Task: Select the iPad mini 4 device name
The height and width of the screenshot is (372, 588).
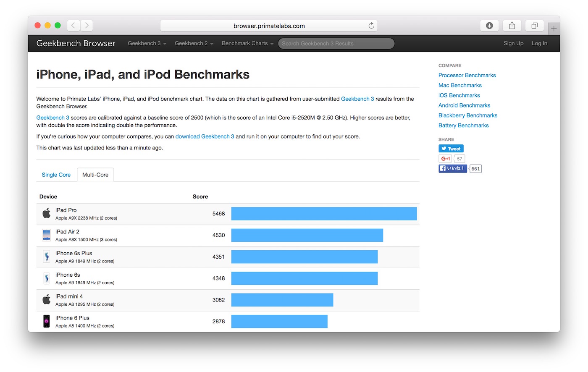Action: 69,296
